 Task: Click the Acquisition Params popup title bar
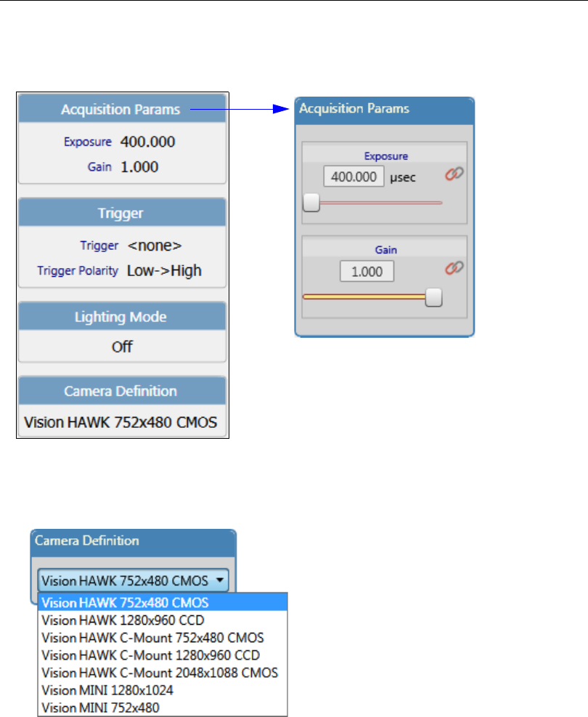tap(385, 110)
